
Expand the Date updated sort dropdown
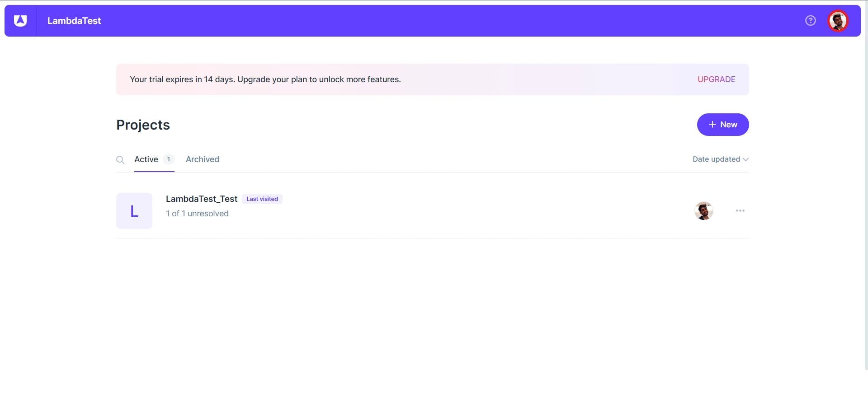[717, 159]
